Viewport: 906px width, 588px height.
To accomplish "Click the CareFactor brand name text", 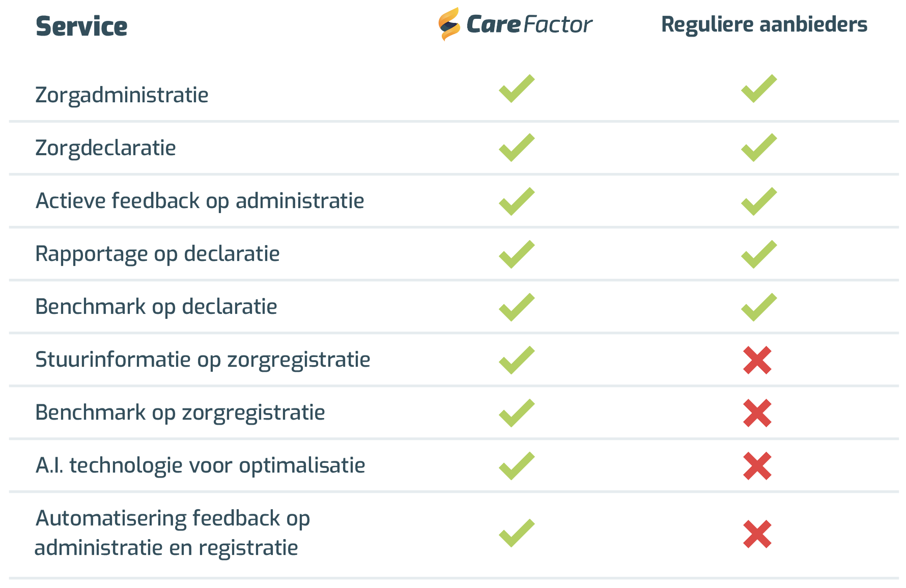I will 529,24.
